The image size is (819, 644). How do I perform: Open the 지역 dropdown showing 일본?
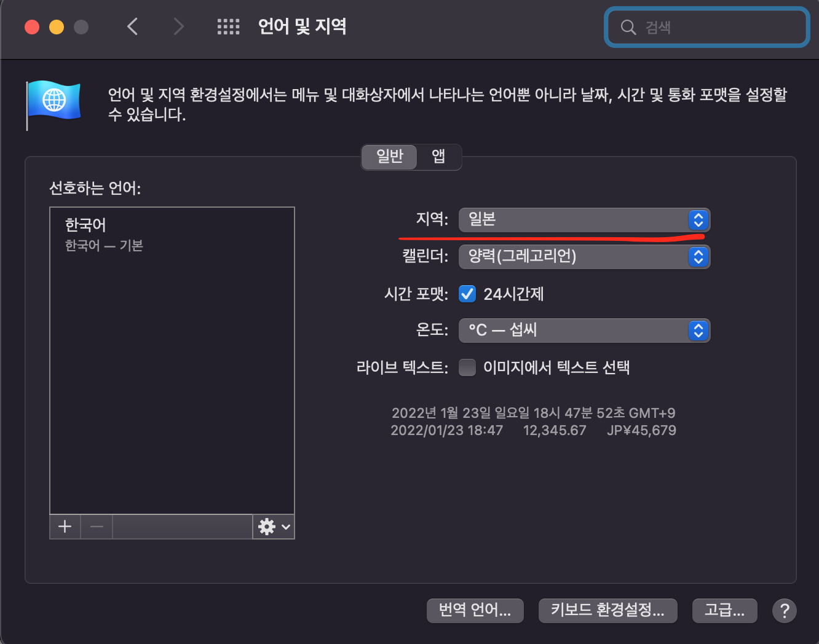tap(584, 220)
